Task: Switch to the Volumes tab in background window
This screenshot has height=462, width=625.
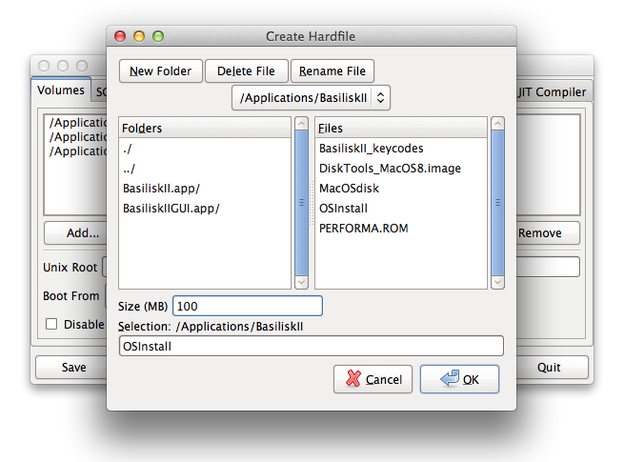Action: pyautogui.click(x=61, y=90)
